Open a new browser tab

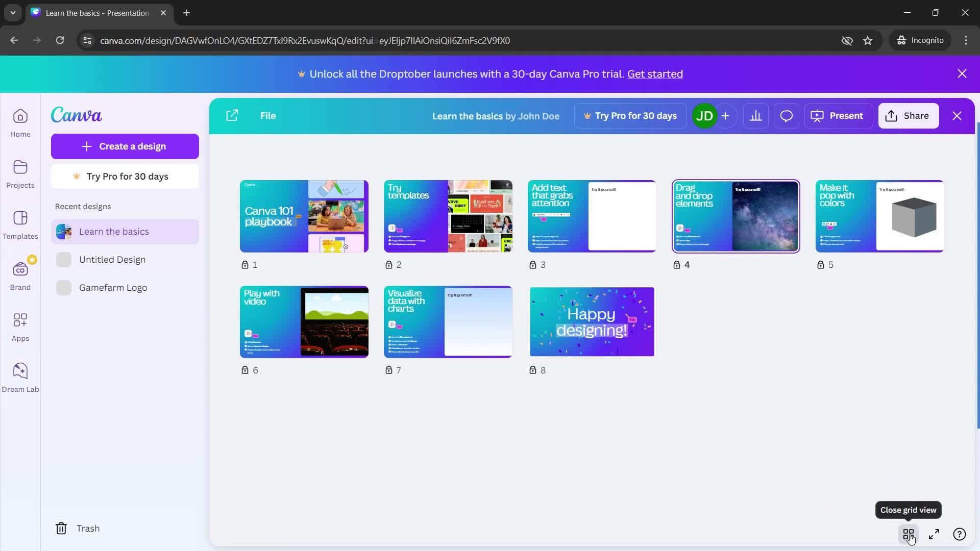pyautogui.click(x=186, y=13)
